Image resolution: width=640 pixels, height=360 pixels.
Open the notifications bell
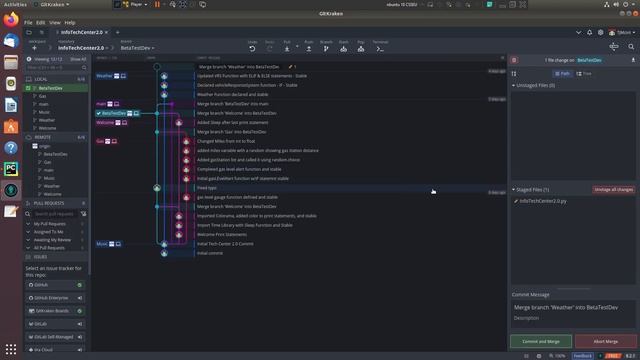[x=589, y=32]
